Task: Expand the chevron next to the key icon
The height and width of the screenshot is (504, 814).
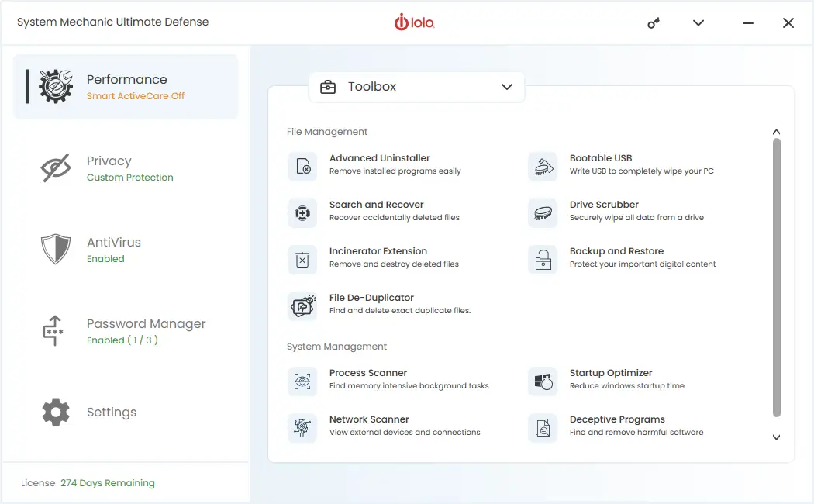Action: click(698, 22)
